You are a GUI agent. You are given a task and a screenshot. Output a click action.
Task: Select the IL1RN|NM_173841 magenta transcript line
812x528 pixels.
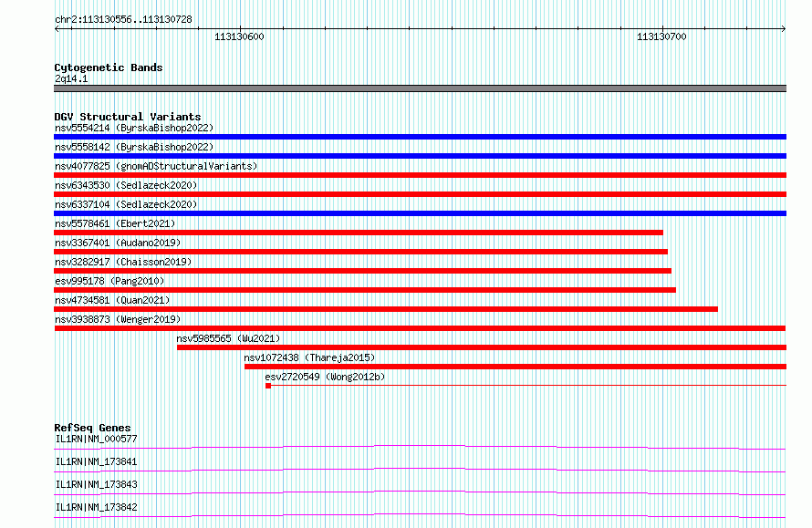[420, 470]
